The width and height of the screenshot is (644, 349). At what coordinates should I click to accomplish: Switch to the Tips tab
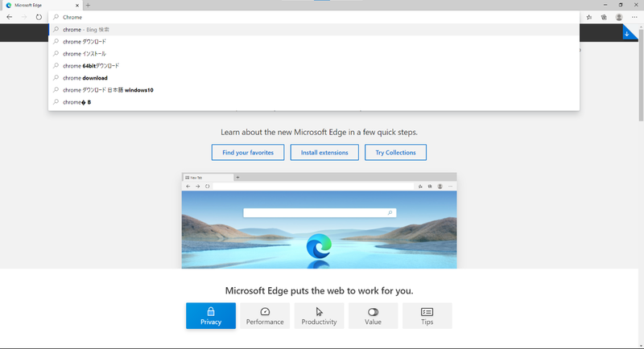[x=427, y=316]
